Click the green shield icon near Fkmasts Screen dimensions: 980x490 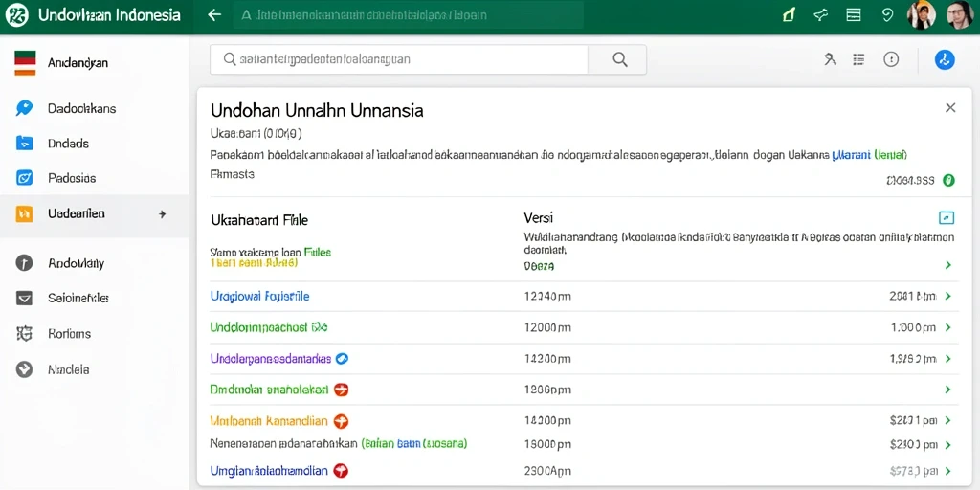click(948, 180)
